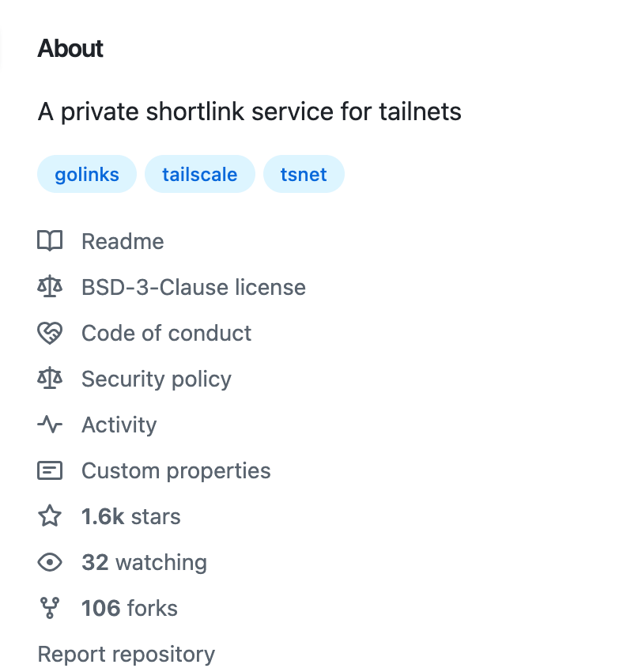Click the Code of conduct heart icon
Viewport: 642px width, 672px height.
pyautogui.click(x=50, y=333)
